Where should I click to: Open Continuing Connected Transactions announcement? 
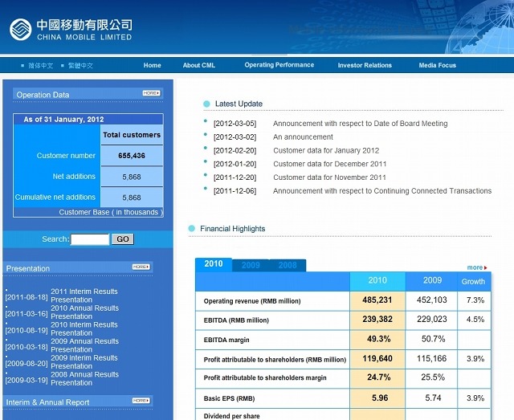click(382, 191)
